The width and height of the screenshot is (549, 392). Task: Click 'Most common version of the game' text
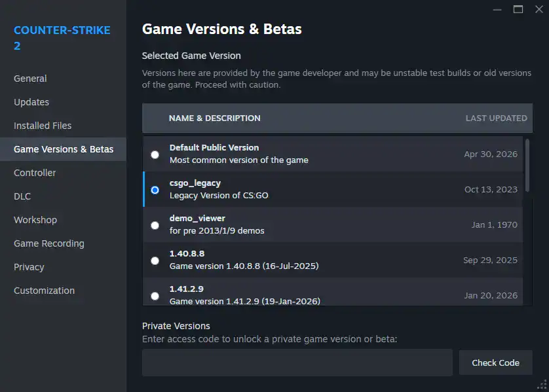tap(238, 160)
